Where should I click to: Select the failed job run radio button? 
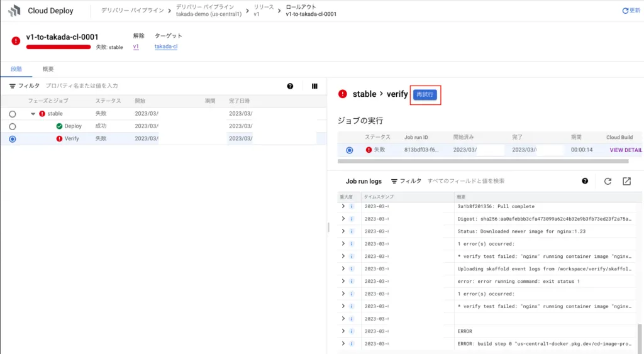point(350,150)
